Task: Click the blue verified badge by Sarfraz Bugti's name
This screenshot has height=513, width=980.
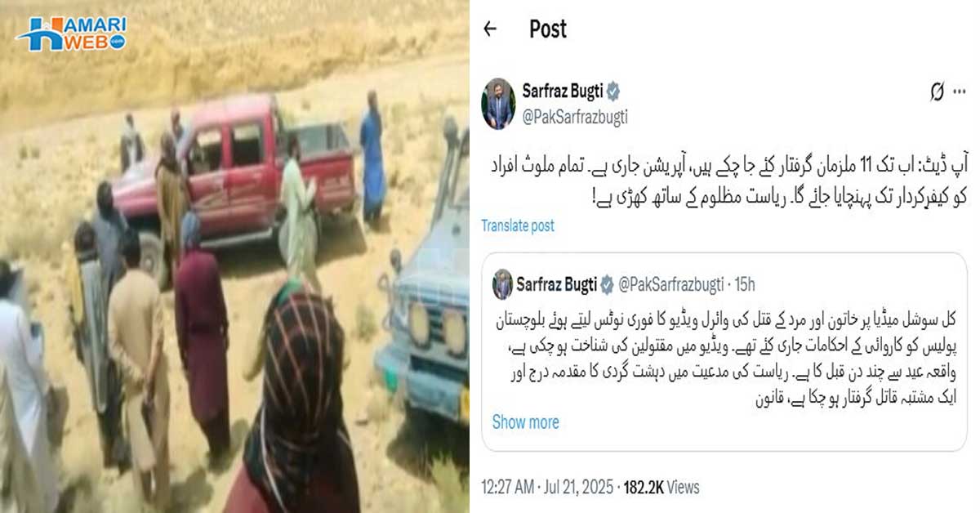Action: coord(613,91)
